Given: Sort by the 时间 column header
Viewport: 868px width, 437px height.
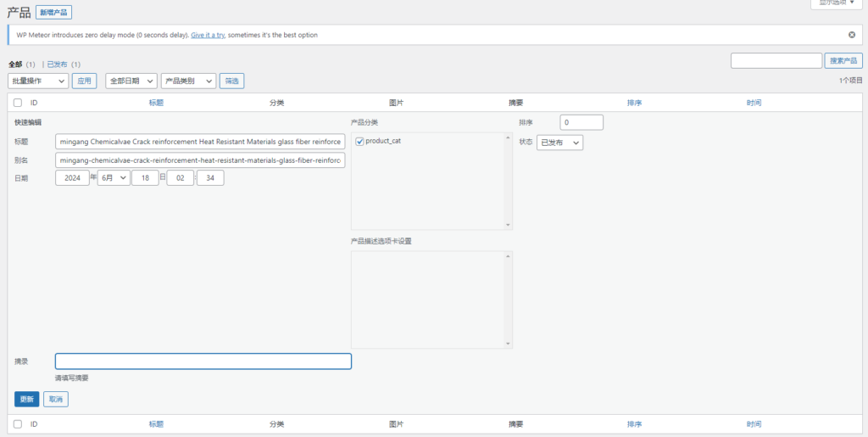Looking at the screenshot, I should tap(754, 103).
